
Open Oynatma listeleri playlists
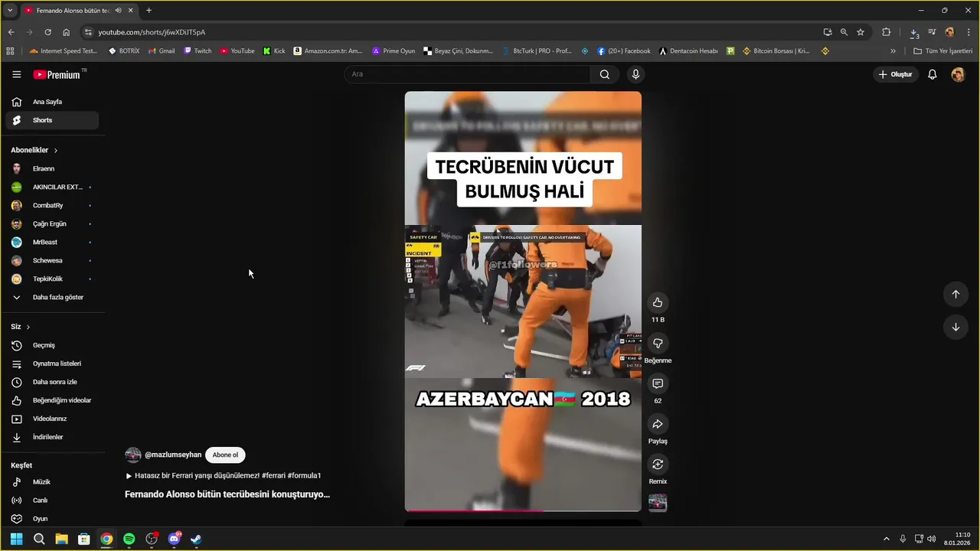52,364
